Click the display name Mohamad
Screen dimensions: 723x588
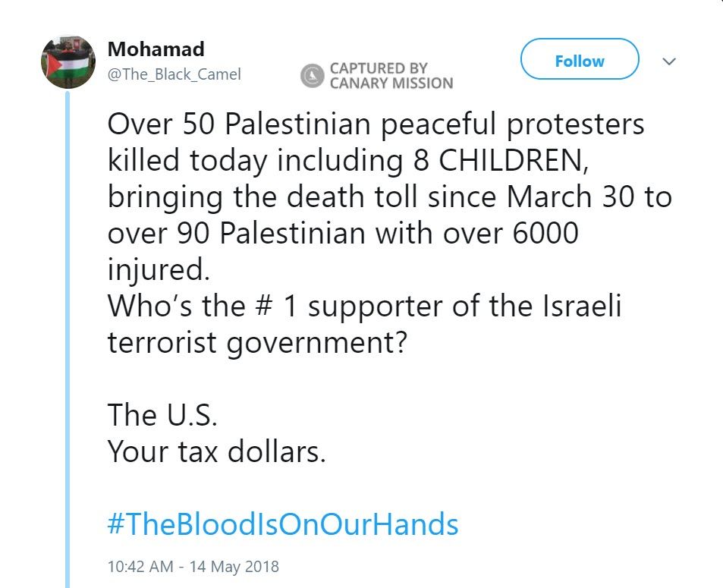pos(156,49)
